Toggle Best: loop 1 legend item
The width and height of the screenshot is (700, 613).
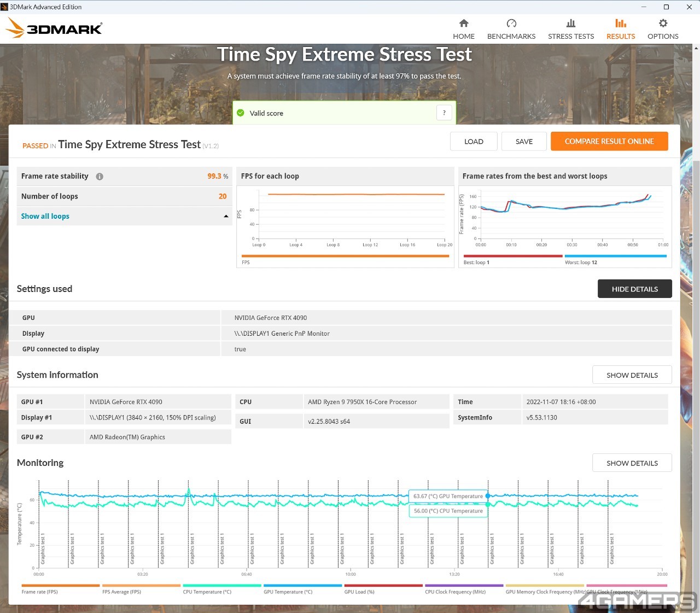click(512, 259)
